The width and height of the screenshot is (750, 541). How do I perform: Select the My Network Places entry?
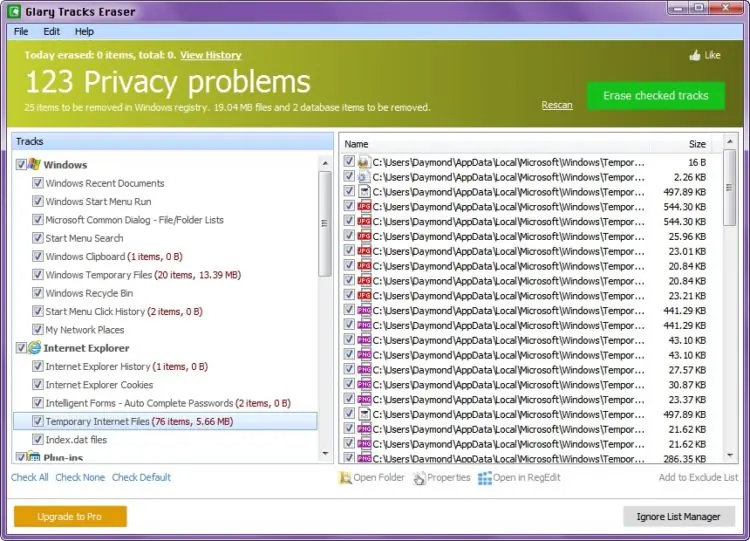point(85,330)
